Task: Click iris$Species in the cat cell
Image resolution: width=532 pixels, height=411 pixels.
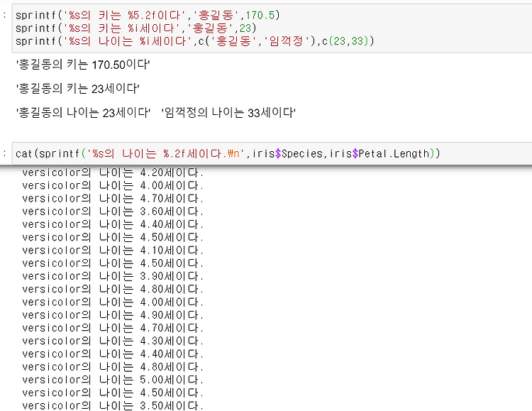Action: (287, 154)
